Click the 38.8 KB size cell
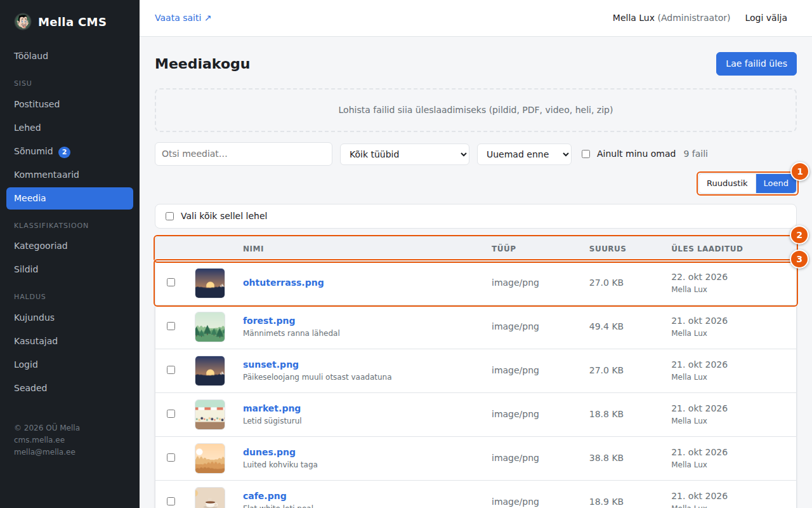Viewport: 812px width, 508px height. [x=606, y=458]
